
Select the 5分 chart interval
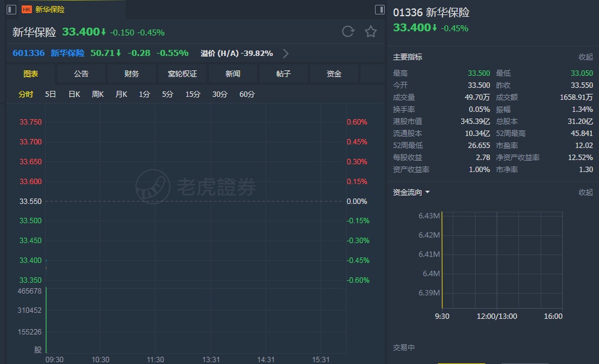point(167,94)
